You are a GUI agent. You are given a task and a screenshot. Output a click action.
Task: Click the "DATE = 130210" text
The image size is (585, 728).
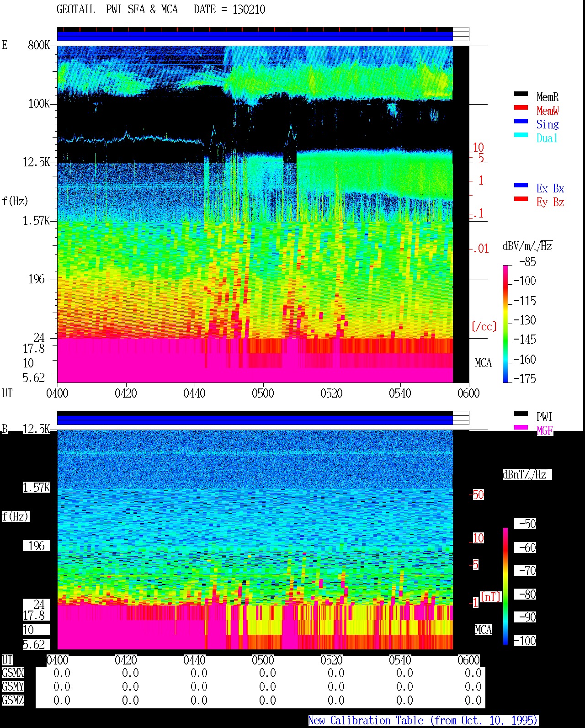click(x=229, y=10)
